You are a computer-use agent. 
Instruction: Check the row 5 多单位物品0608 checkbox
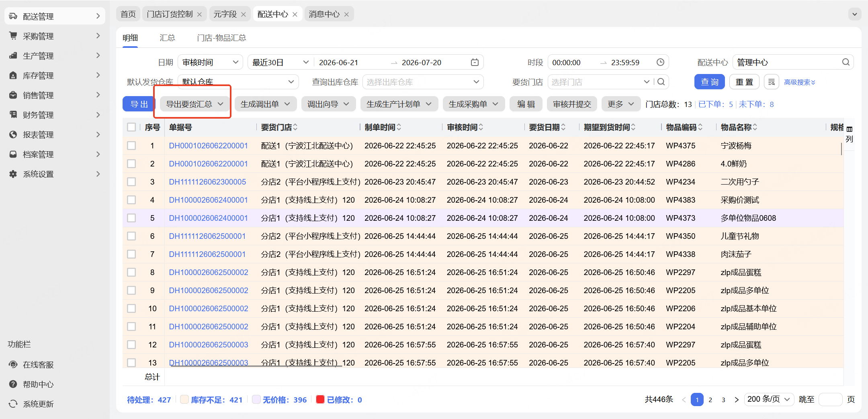click(x=131, y=218)
